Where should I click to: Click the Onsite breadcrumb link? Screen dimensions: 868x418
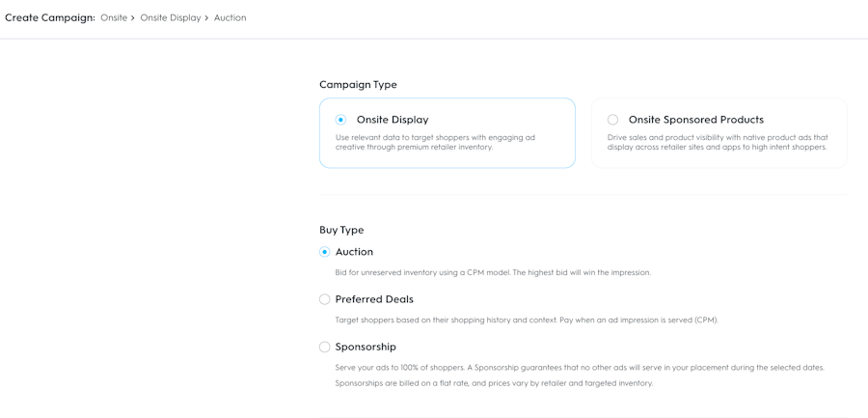[x=114, y=17]
